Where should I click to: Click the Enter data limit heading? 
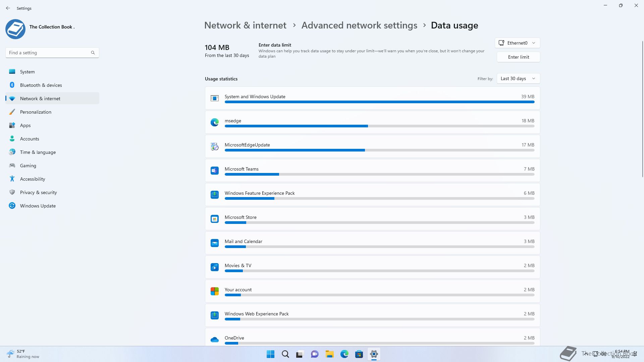(x=275, y=45)
